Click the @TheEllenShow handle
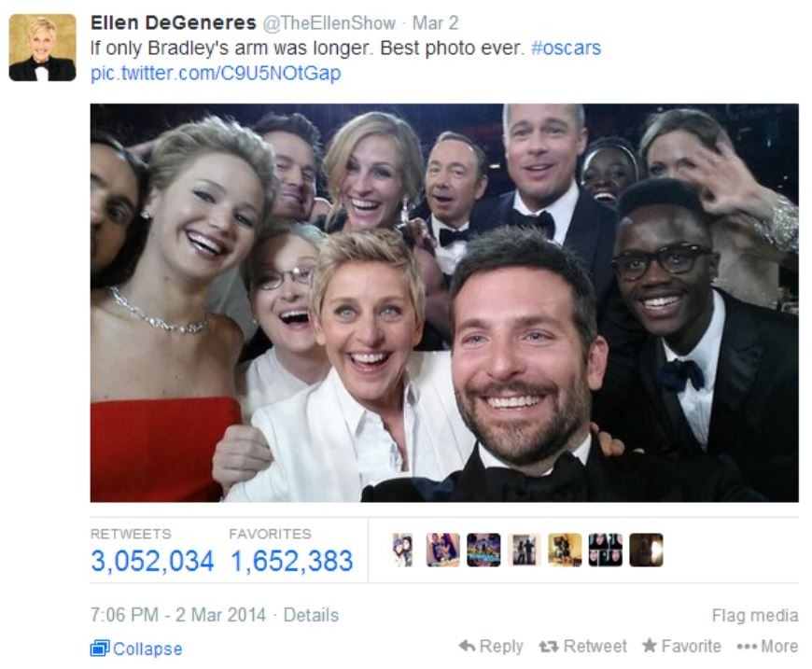Image resolution: width=812 pixels, height=669 pixels. click(x=329, y=22)
